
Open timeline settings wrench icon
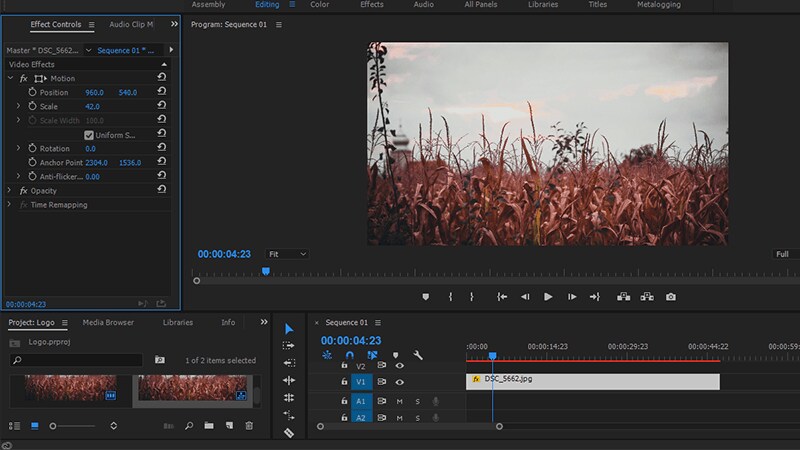pos(418,355)
